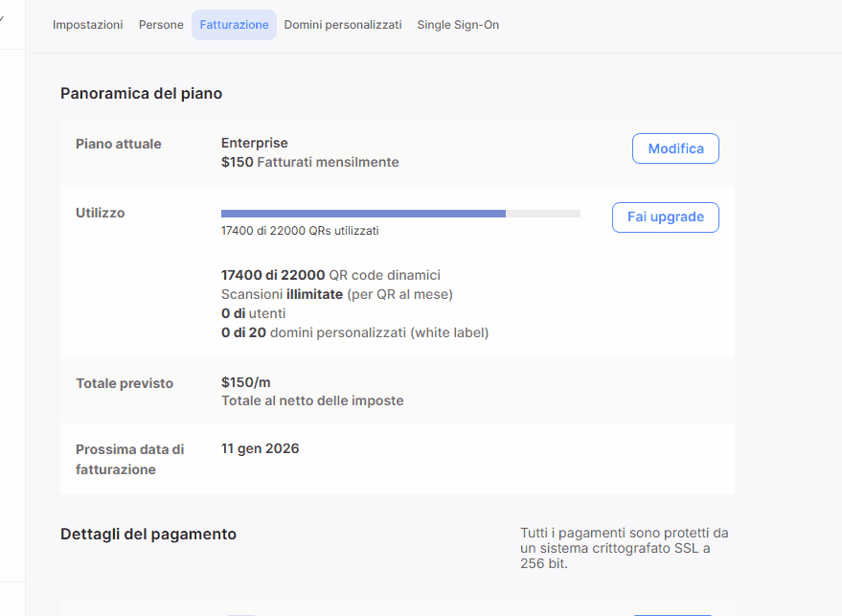Click the Panoramica del piano heading
The height and width of the screenshot is (616, 842).
[141, 93]
